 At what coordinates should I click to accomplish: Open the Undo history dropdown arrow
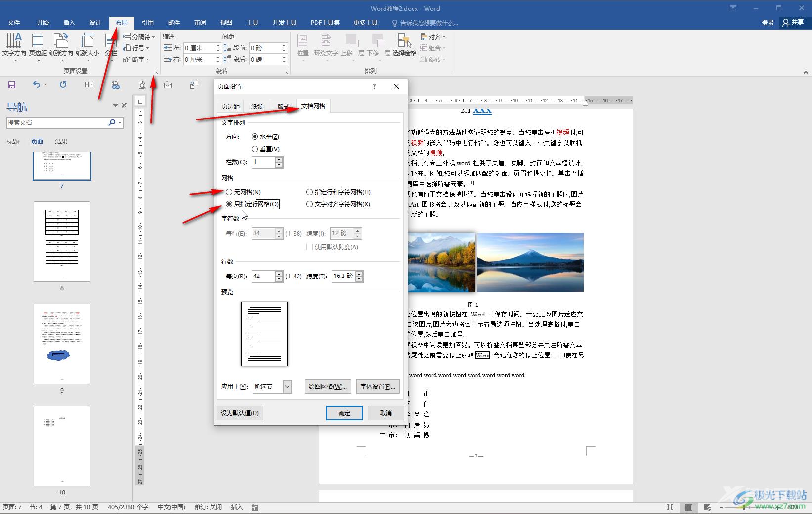click(45, 85)
